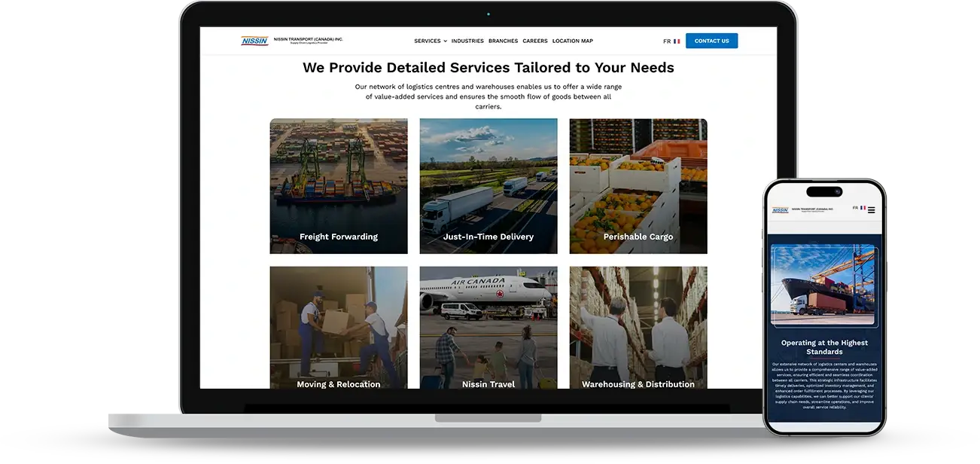Switch language using the FR selector

(665, 41)
